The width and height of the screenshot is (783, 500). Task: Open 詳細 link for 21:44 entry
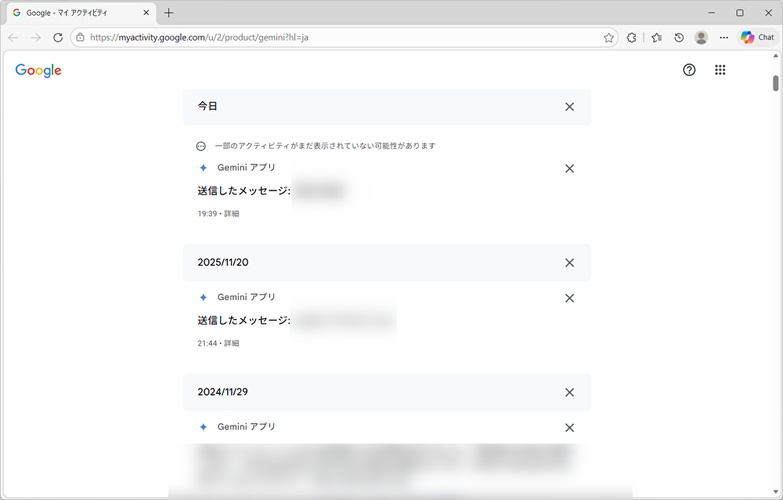pos(232,344)
